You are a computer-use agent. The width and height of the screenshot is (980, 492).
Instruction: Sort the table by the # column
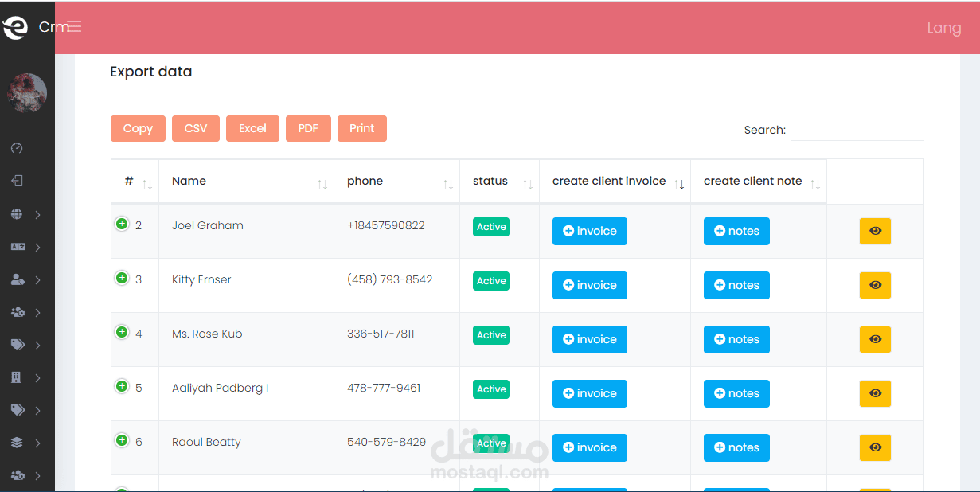(147, 185)
